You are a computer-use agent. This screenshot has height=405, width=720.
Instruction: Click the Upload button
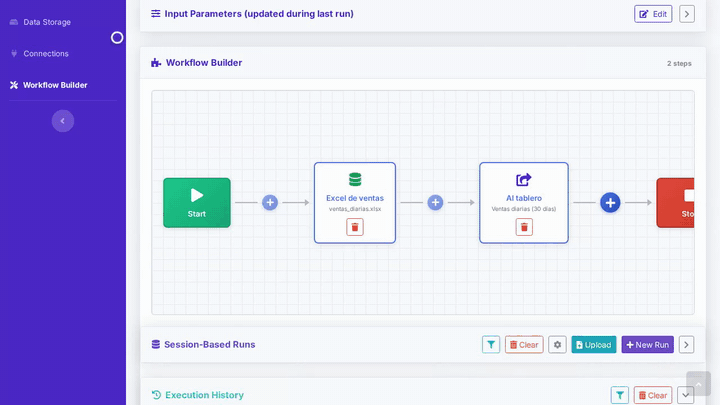click(x=594, y=345)
